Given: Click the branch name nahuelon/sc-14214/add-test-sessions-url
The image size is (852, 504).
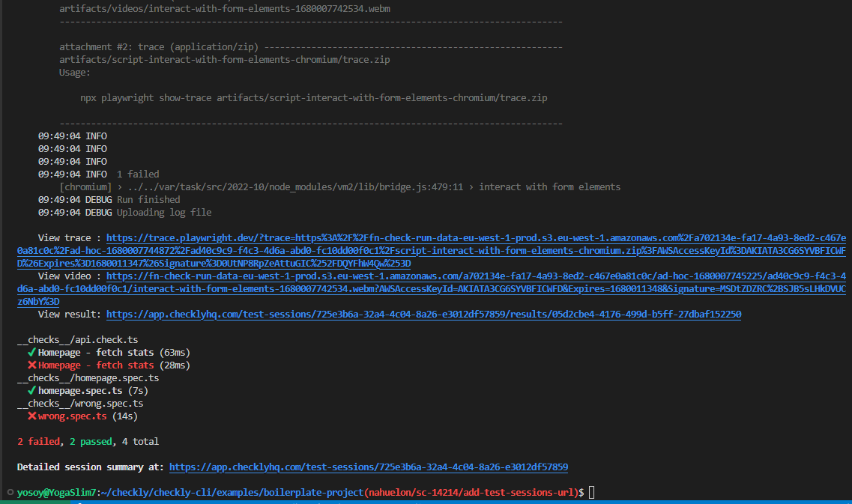Looking at the screenshot, I should click(x=473, y=492).
